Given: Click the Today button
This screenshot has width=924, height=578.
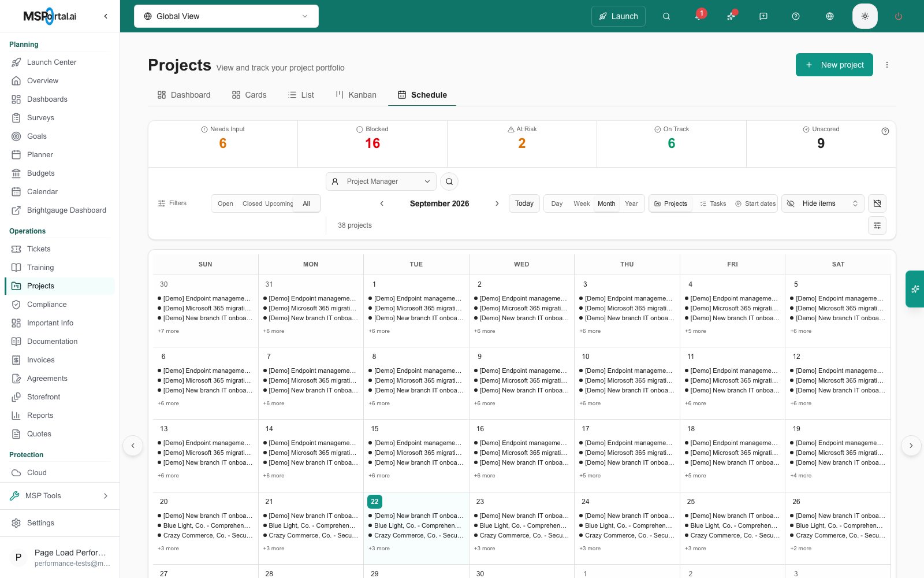Looking at the screenshot, I should click(x=524, y=203).
